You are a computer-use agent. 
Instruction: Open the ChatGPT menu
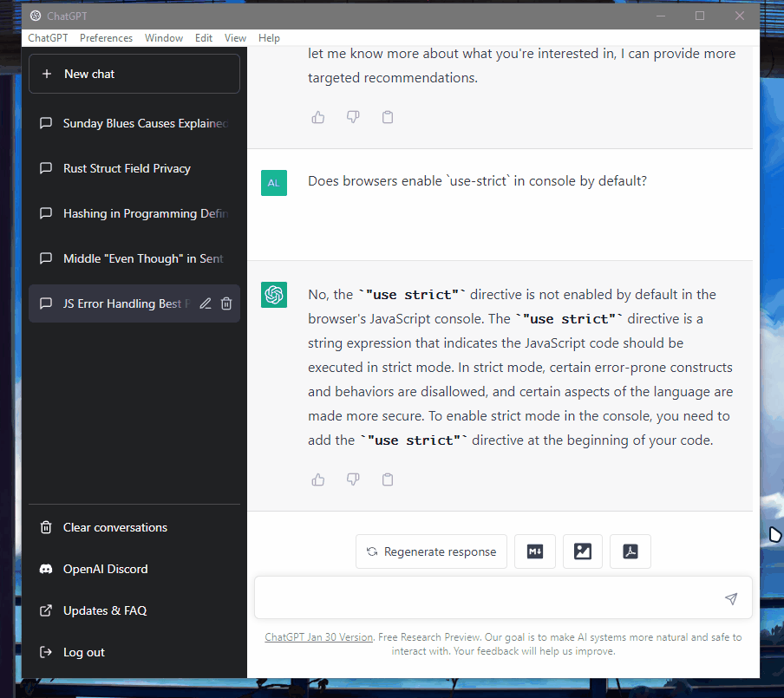point(48,38)
